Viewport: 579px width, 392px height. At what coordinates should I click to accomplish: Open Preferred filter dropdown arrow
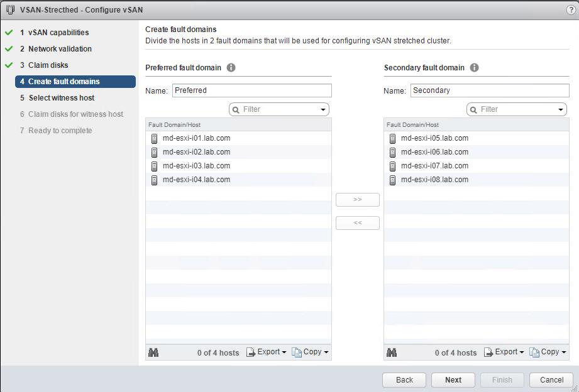coord(323,110)
